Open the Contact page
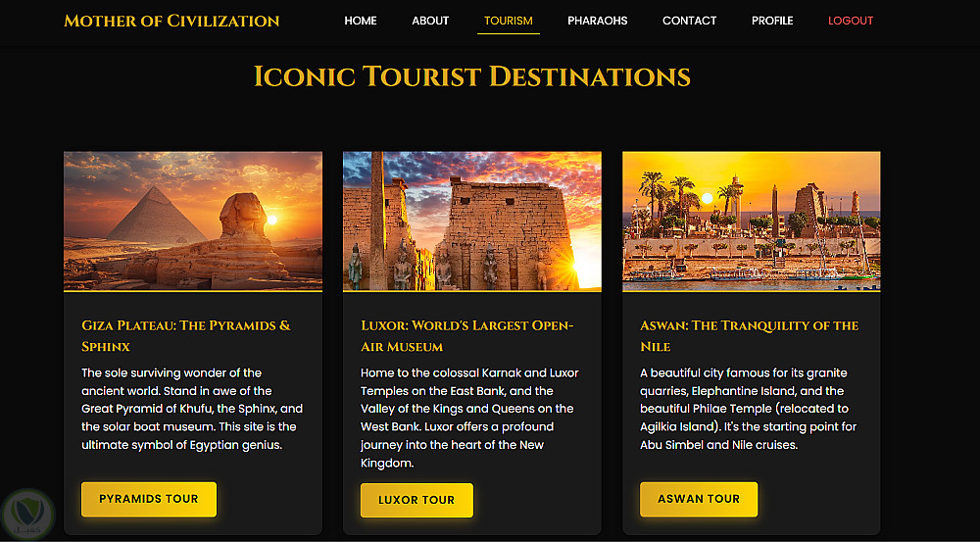This screenshot has height=542, width=980. pyautogui.click(x=689, y=21)
